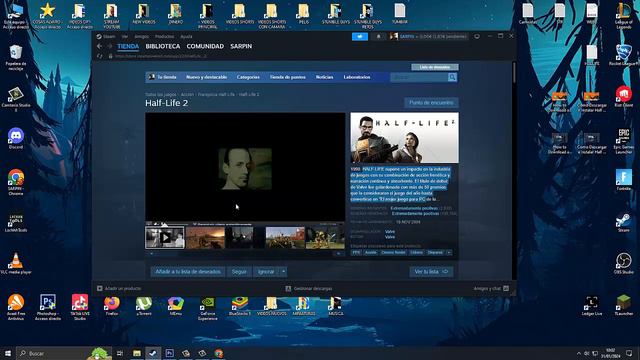640x360 pixels.
Task: Click the Punto de encuentro button
Action: (431, 103)
